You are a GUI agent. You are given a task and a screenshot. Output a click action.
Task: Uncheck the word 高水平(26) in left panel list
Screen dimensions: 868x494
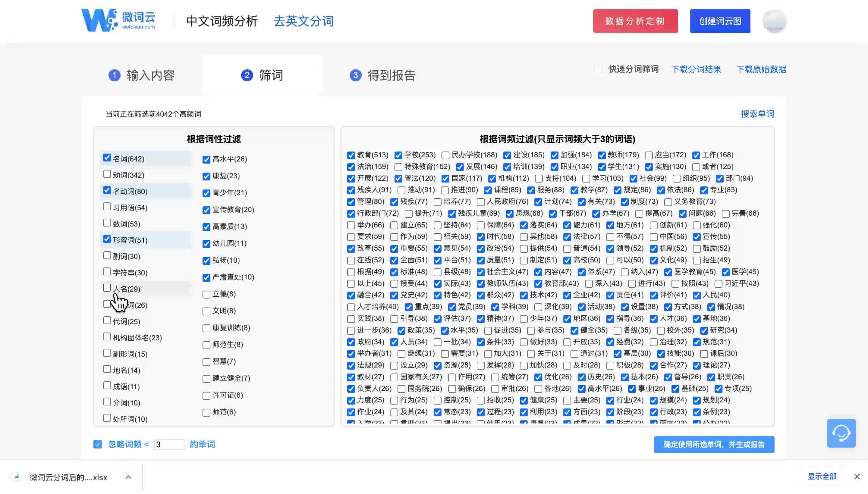[x=206, y=159]
